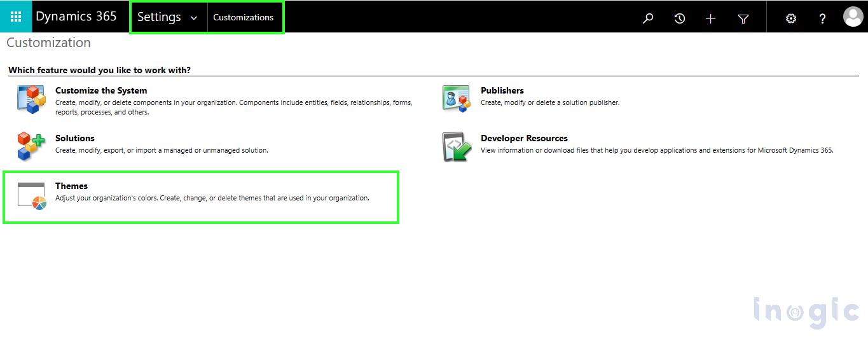Screen dimensions: 868x348
Task: Click the Themes palette icon
Action: (x=32, y=196)
